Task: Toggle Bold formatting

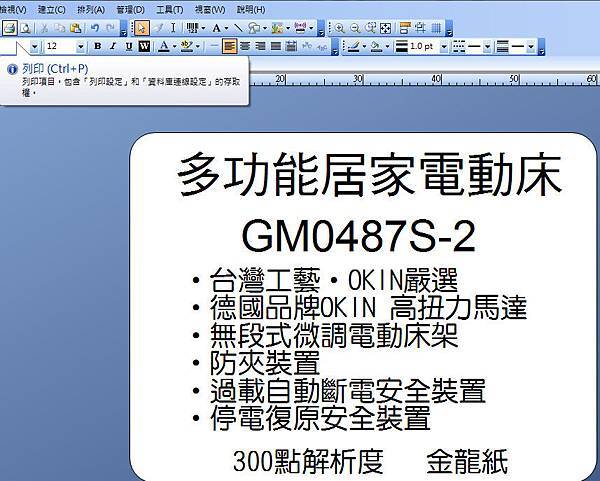Action: 98,47
